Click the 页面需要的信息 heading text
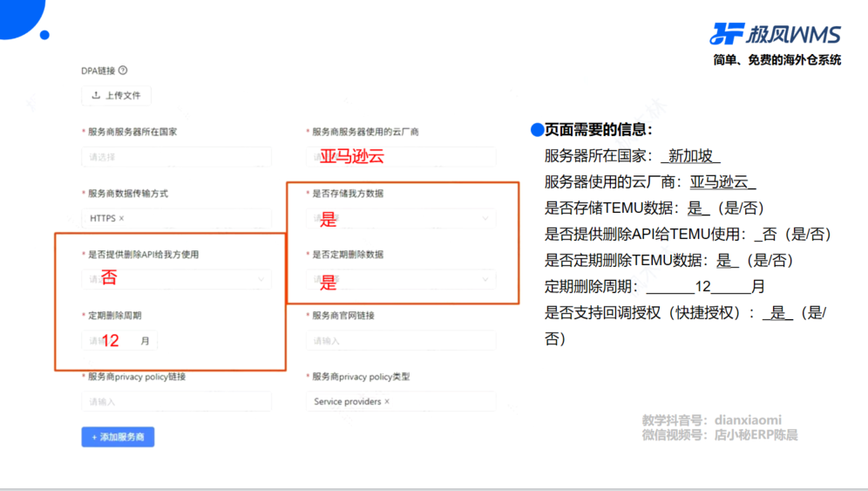This screenshot has width=868, height=491. point(598,130)
